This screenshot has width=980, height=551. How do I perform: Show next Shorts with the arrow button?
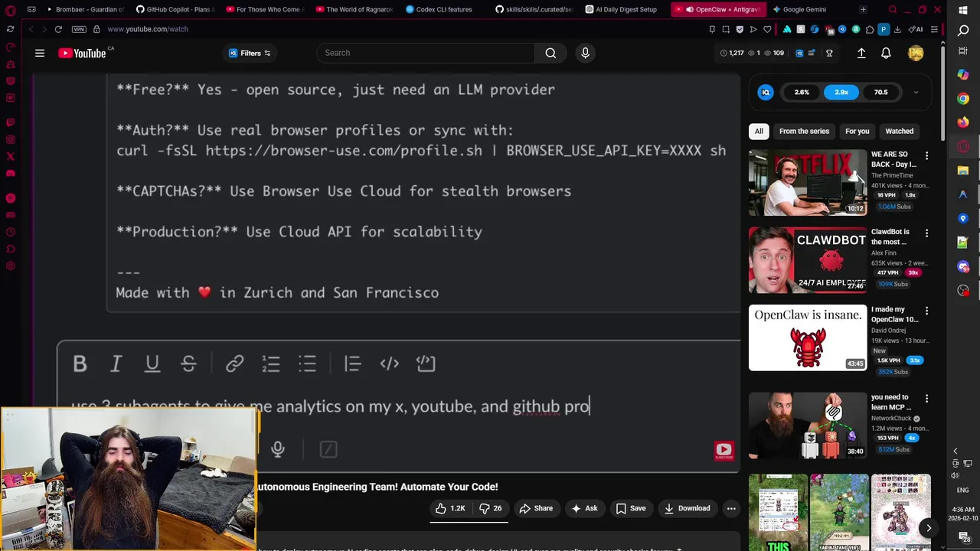(928, 528)
